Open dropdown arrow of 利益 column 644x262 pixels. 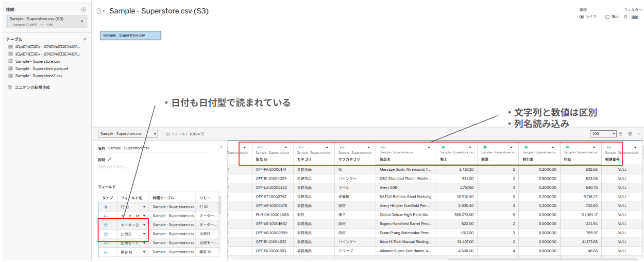(x=594, y=147)
